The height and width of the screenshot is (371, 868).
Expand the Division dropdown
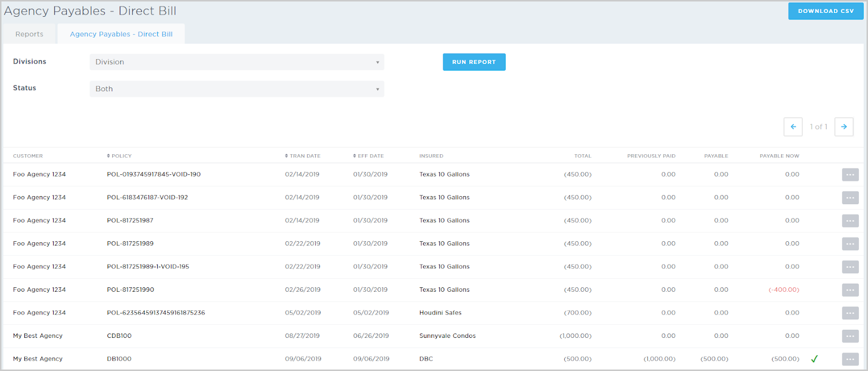tap(237, 62)
